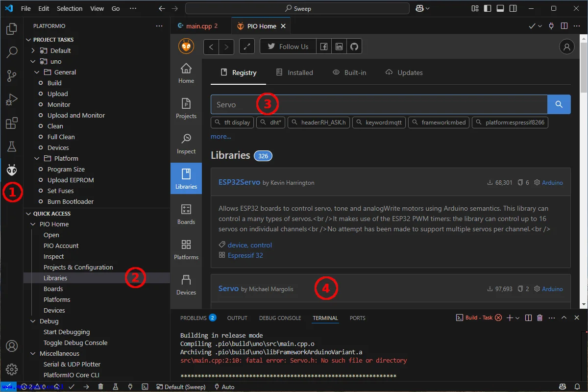The height and width of the screenshot is (392, 588).
Task: Open Inspect in PIO Home sidebar
Action: [186, 144]
